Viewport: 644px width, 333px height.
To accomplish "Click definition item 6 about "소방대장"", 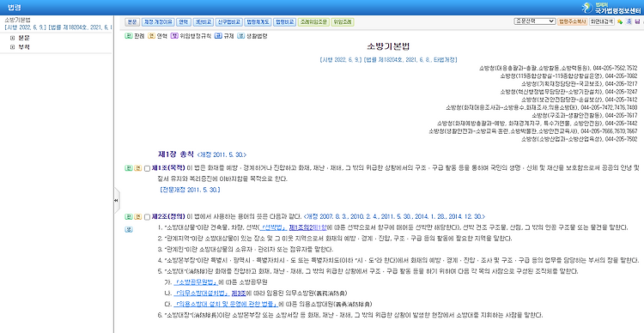I will 350,315.
